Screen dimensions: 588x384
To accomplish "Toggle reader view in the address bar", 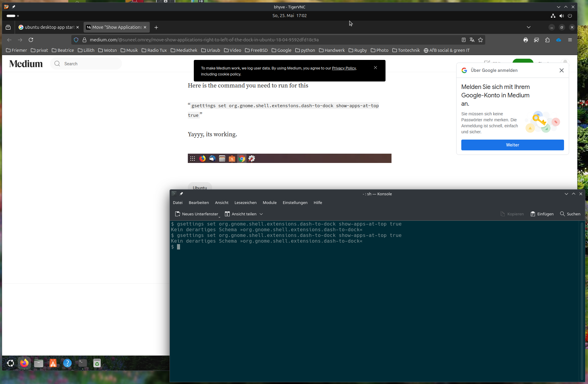I will [x=463, y=40].
